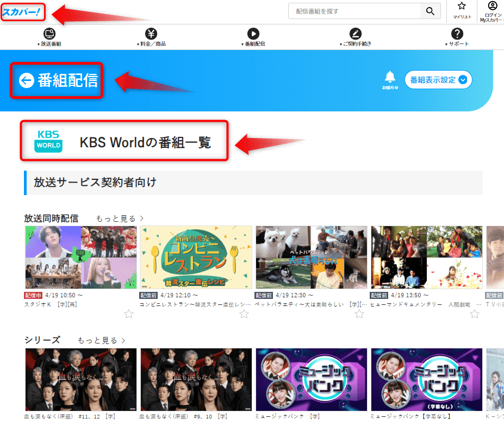Click the 4/19 12:10 broadcast time

(x=179, y=295)
